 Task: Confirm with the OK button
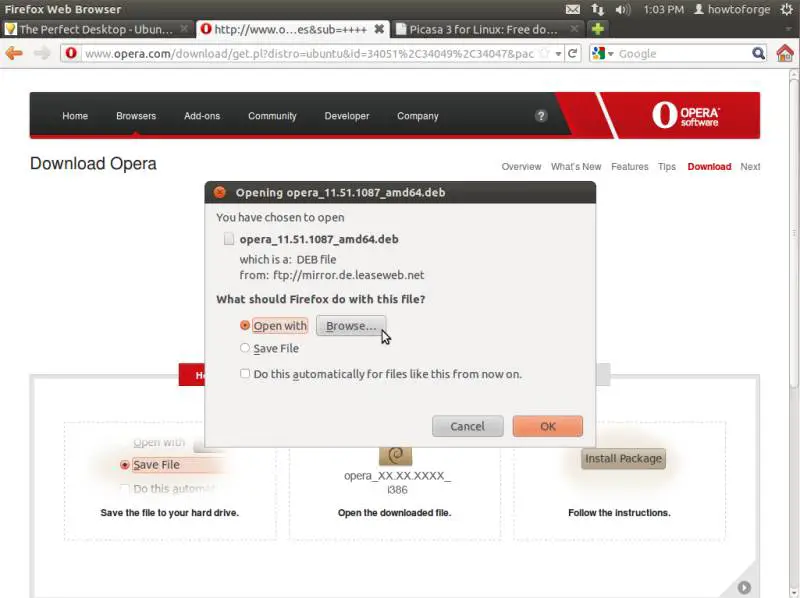(547, 426)
